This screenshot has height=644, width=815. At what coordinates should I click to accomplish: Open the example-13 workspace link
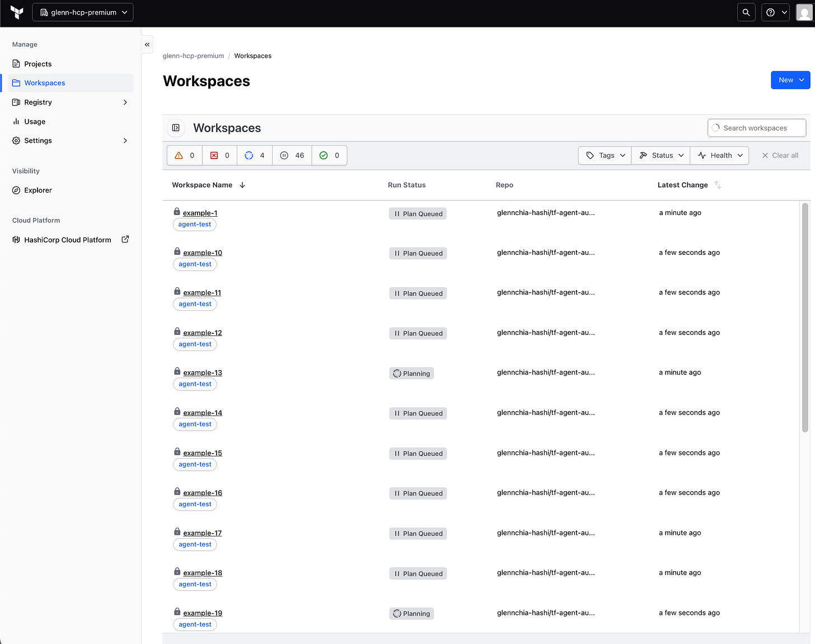pyautogui.click(x=202, y=372)
